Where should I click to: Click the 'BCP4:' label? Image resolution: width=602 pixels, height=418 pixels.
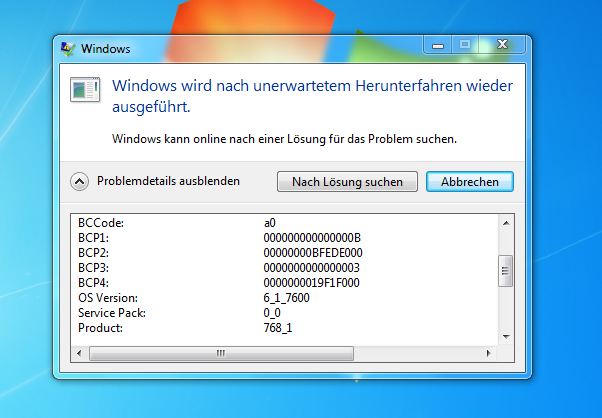point(93,283)
